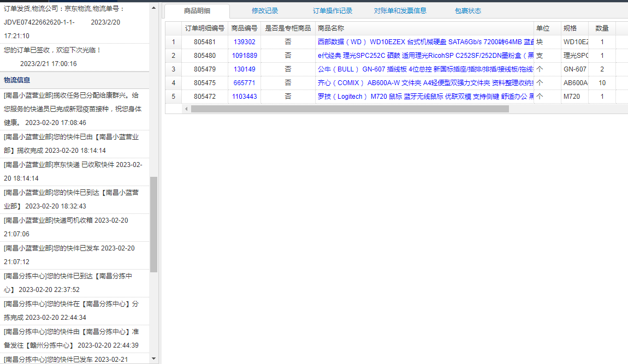Open the 西部数据 WD10EZEX hard drive product link
The height and width of the screenshot is (364, 628).
425,42
